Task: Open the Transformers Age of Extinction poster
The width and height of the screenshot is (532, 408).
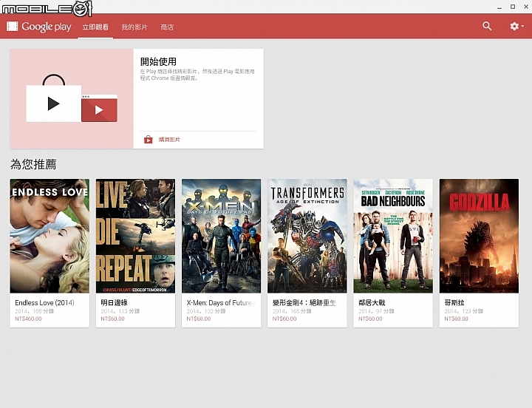Action: 307,236
